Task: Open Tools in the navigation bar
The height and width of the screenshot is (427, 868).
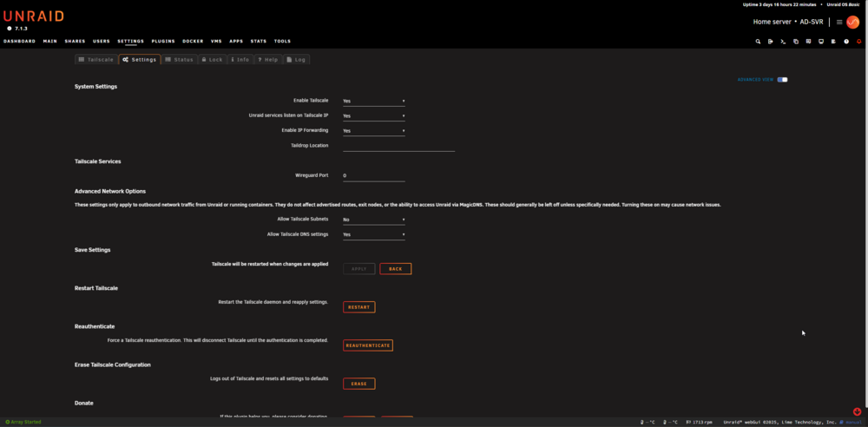Action: (x=282, y=42)
